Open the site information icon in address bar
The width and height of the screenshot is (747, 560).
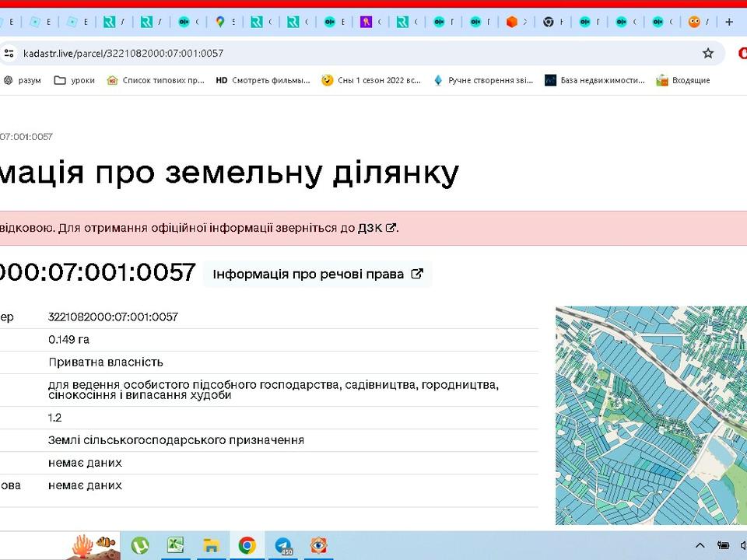click(9, 53)
